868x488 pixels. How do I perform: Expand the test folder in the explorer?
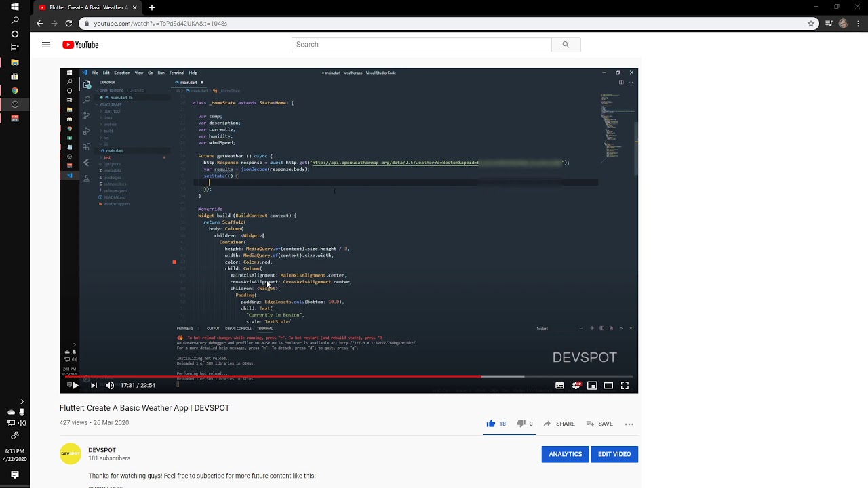pyautogui.click(x=106, y=158)
